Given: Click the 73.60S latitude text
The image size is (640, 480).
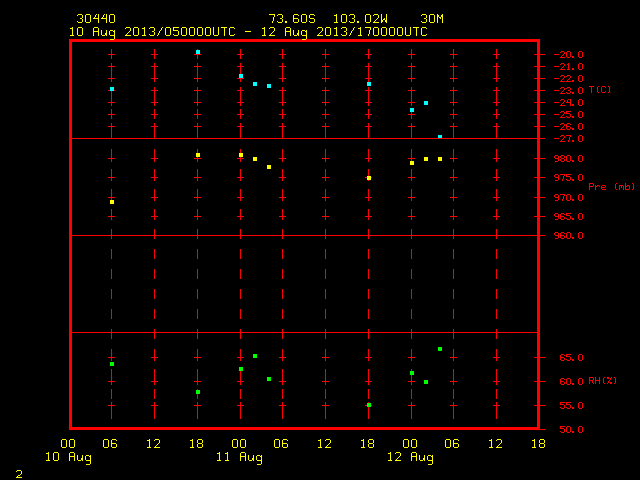Looking at the screenshot, I should point(292,19).
